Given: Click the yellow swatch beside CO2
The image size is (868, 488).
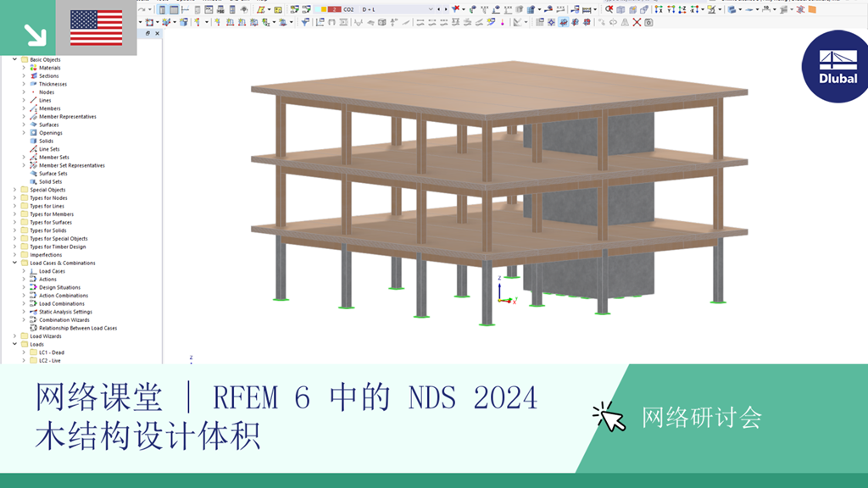Looking at the screenshot, I should tap(324, 9).
